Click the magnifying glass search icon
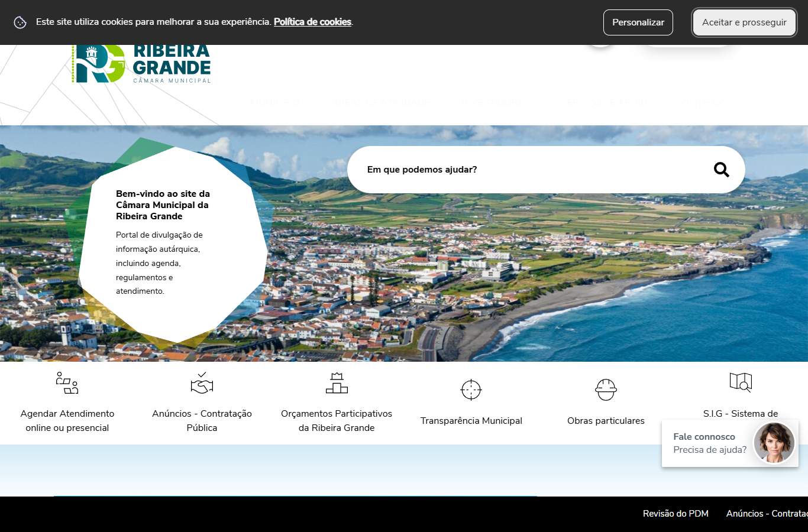The image size is (808, 532). (721, 170)
